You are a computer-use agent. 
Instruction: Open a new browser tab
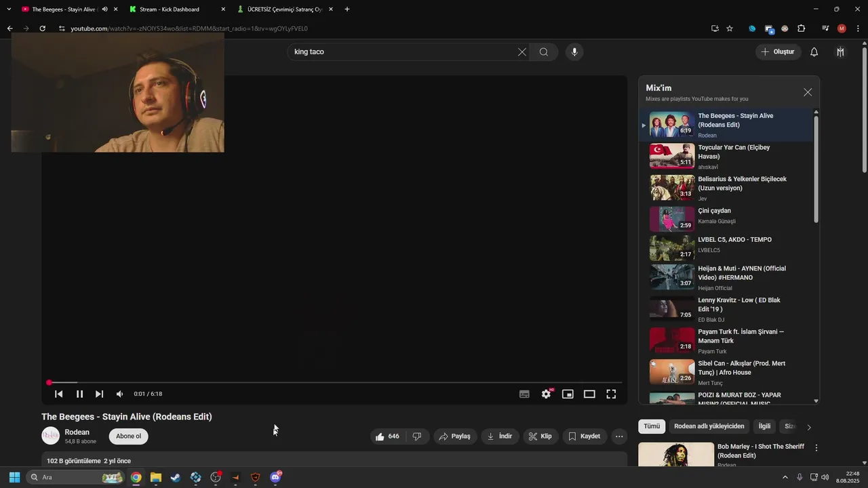coord(347,9)
